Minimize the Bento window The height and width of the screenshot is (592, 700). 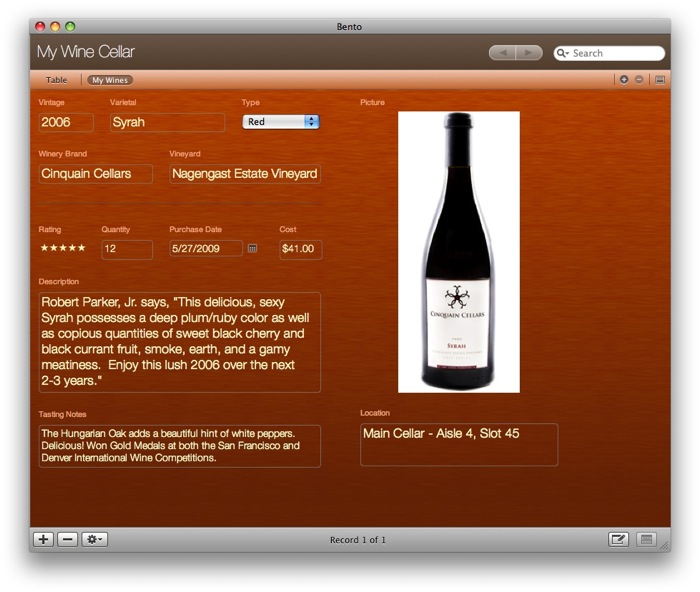coord(55,26)
